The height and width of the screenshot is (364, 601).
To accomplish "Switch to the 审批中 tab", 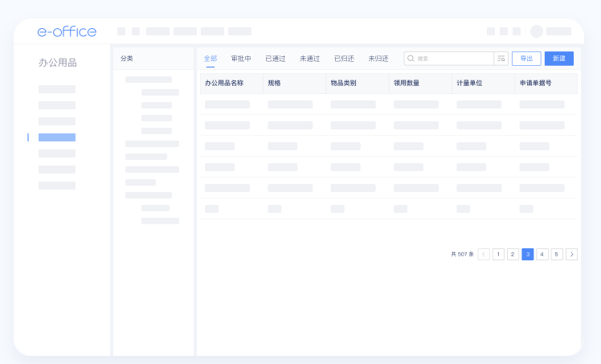I will [x=241, y=59].
